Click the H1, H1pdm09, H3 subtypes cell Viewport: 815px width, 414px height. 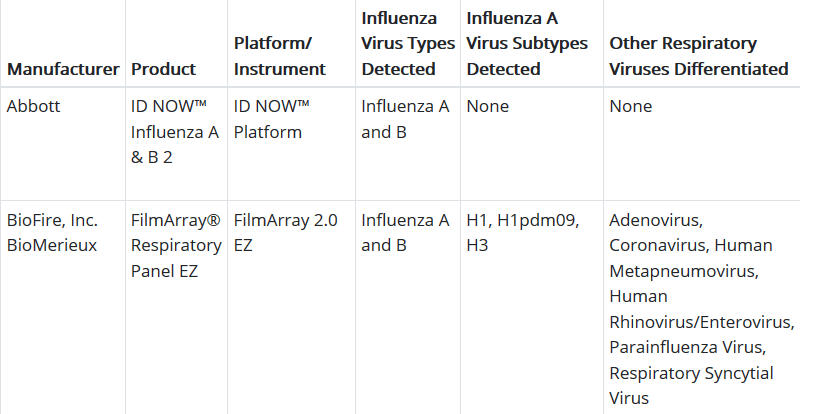(522, 232)
